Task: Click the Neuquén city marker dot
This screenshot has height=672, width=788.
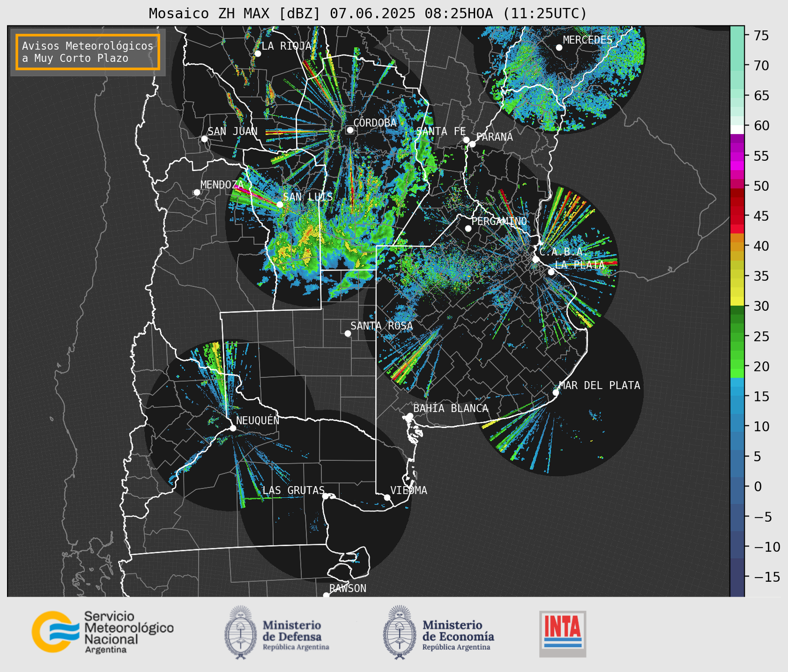Action: tap(233, 428)
